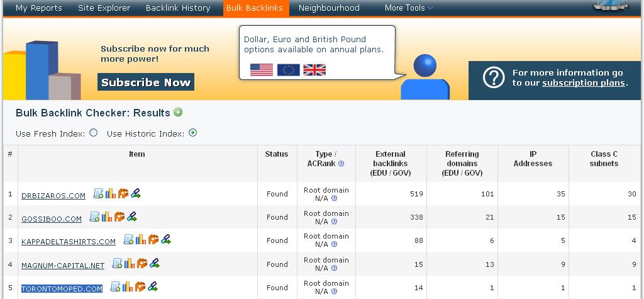Click the N/A help icon in TORONTOMOPED.COM row
Viewport: 644px width, 299px height.
tap(334, 291)
